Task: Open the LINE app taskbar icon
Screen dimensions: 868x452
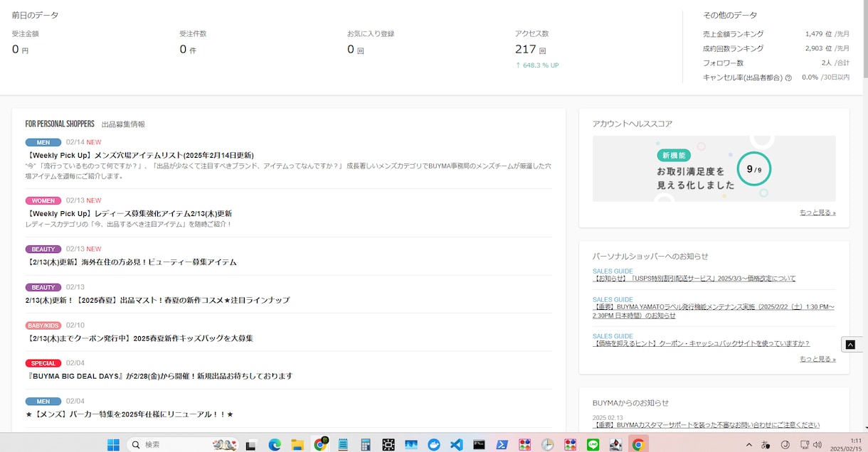Action: (x=593, y=445)
